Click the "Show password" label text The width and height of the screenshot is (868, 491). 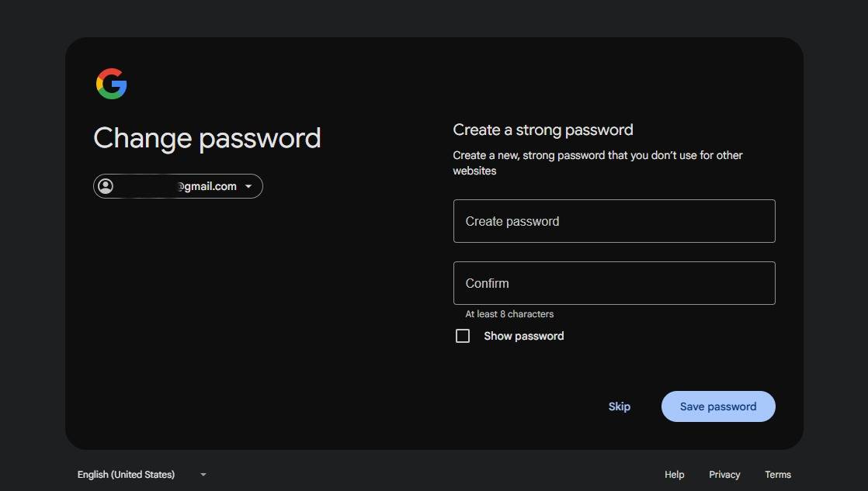[x=524, y=336]
